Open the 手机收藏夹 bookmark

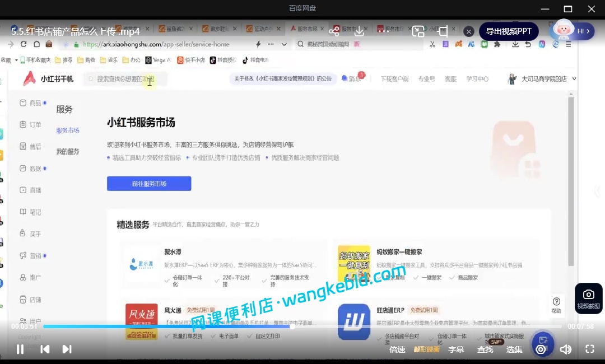tap(35, 60)
